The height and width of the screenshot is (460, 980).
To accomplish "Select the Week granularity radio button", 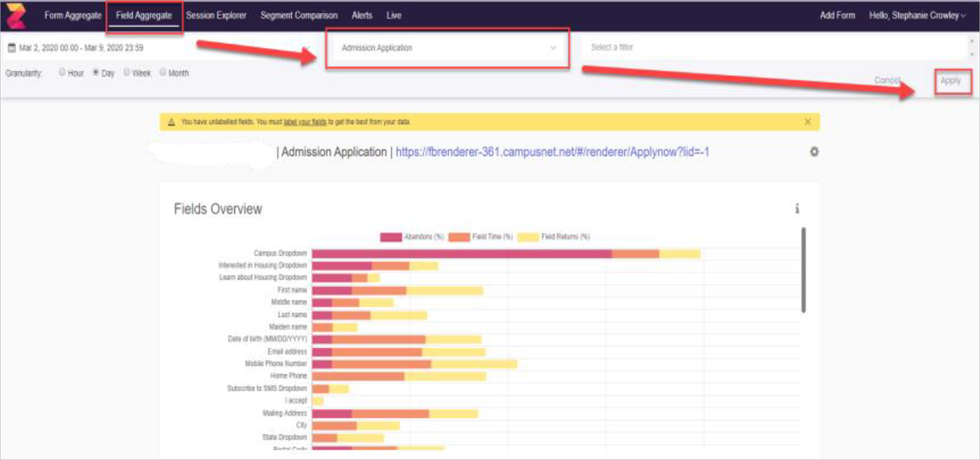I will [127, 72].
